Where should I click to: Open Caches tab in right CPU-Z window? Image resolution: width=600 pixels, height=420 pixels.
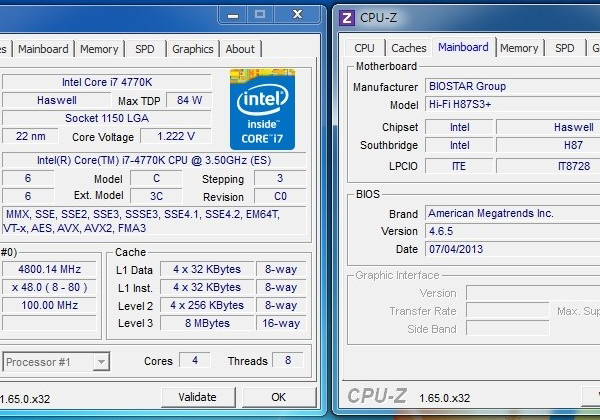(409, 48)
